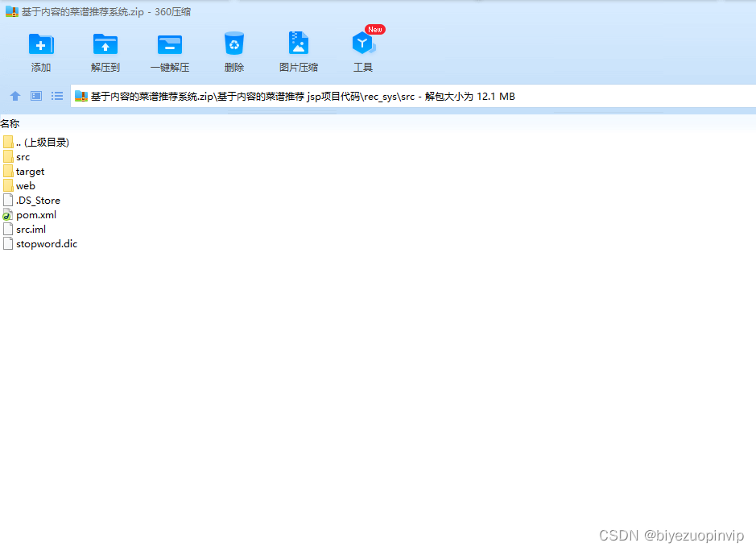756x551 pixels.
Task: Select the .. (上级目录) parent folder
Action: tap(35, 143)
